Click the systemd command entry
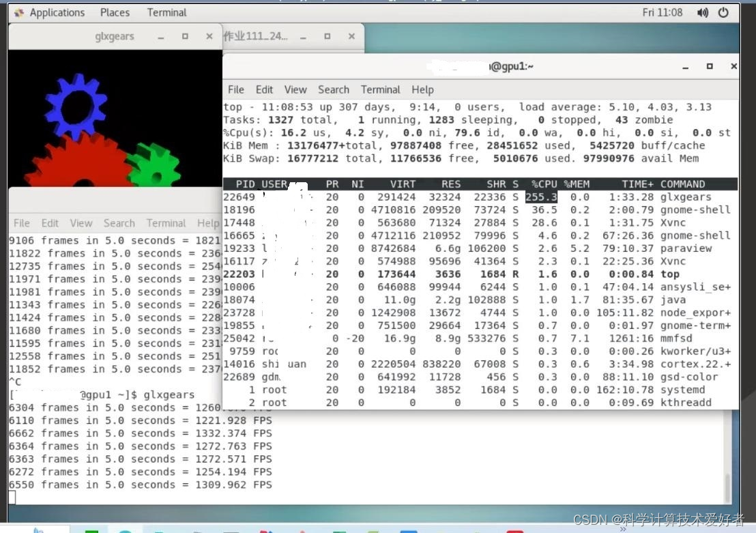This screenshot has width=756, height=533. [682, 390]
